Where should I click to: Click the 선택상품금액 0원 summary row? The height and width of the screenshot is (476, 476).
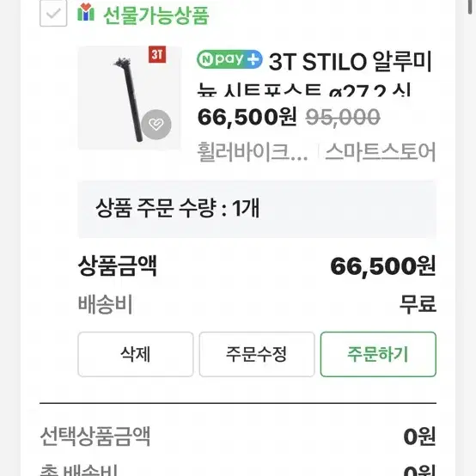click(238, 436)
